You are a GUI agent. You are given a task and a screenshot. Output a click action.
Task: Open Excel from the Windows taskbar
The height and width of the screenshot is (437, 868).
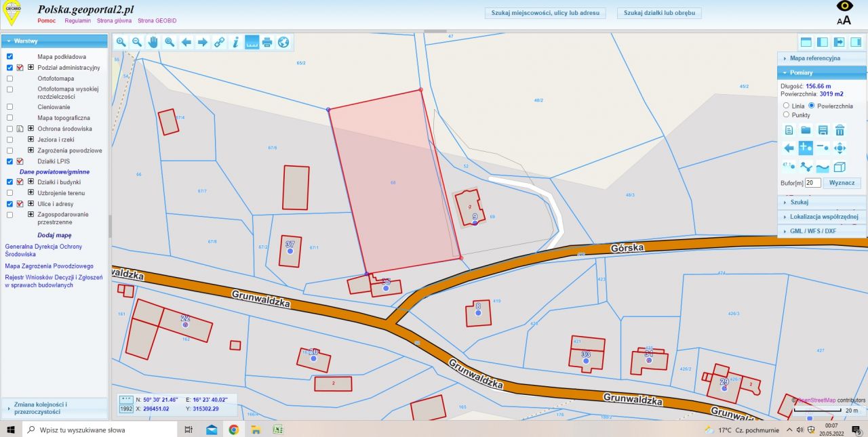click(x=278, y=430)
